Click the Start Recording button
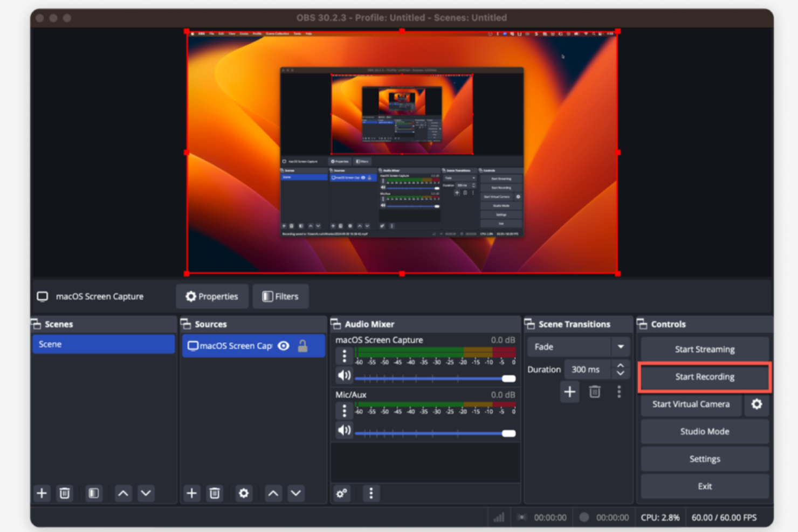Screen dimensions: 798x532 (704, 377)
